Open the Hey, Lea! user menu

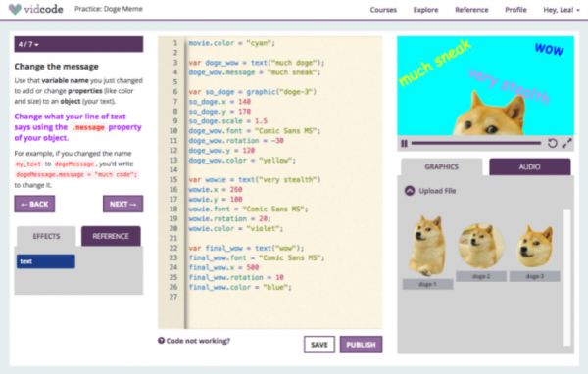click(562, 10)
